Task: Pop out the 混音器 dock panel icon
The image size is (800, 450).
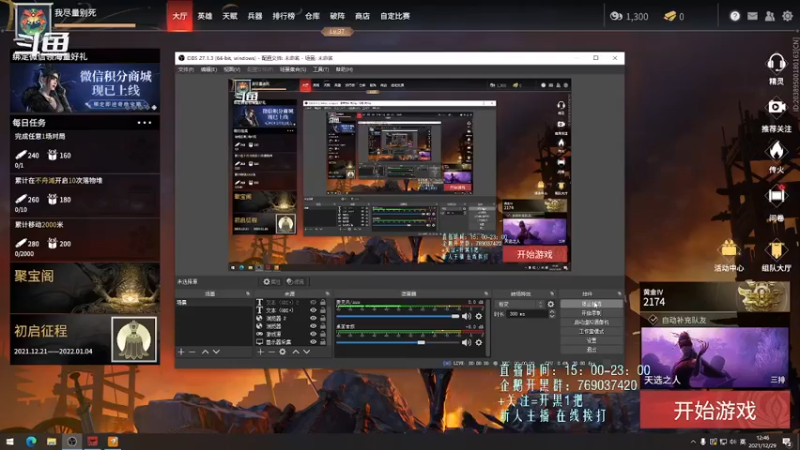Action: [x=486, y=294]
